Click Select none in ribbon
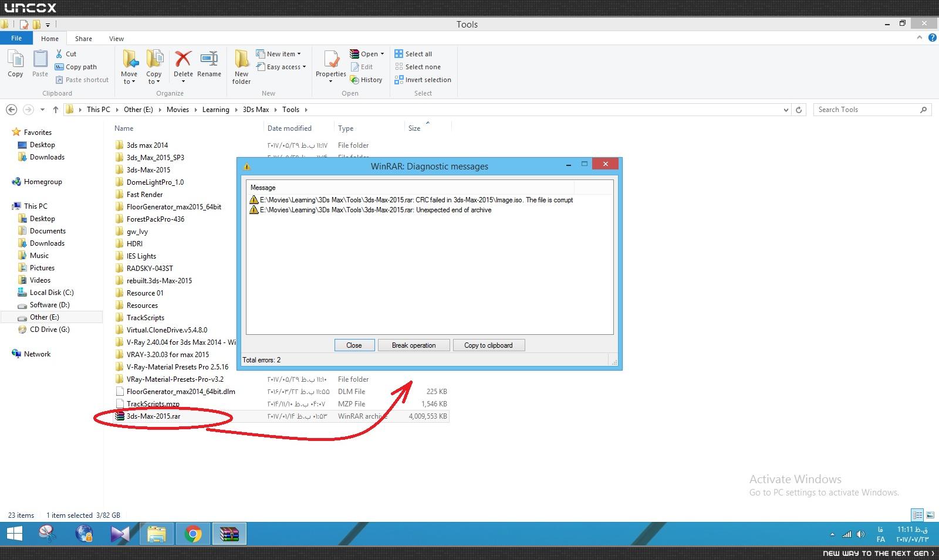The width and height of the screenshot is (939, 560). pos(417,67)
